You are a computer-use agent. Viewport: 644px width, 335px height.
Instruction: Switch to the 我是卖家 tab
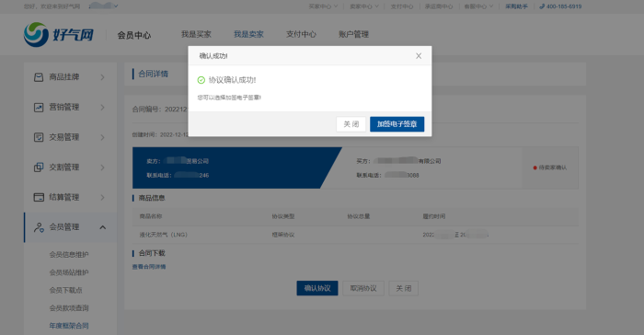click(249, 34)
